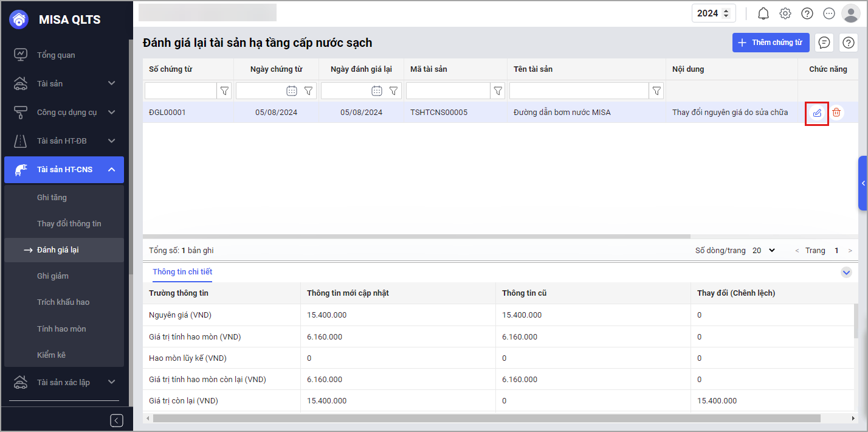Collapse the Thông tin chi tiết panel
The image size is (868, 432).
click(x=846, y=273)
